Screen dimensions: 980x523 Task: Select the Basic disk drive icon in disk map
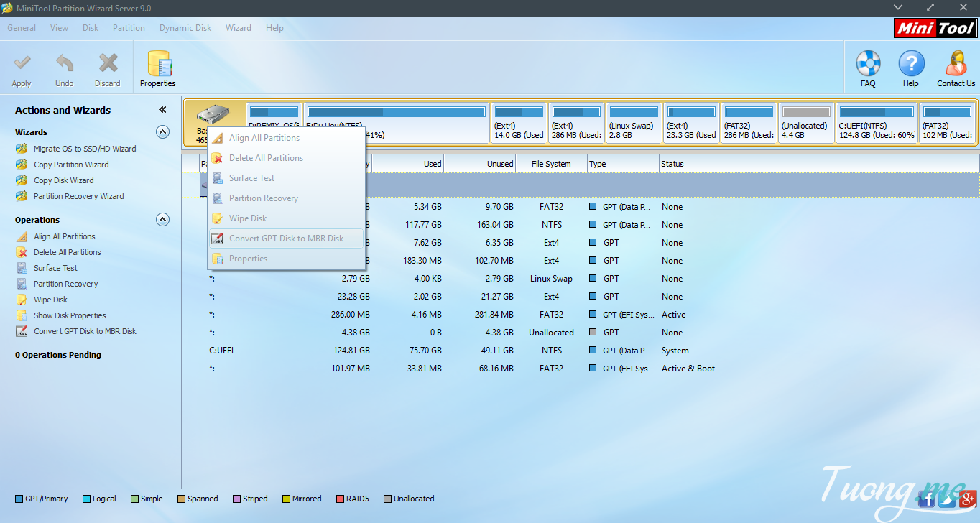pyautogui.click(x=213, y=115)
